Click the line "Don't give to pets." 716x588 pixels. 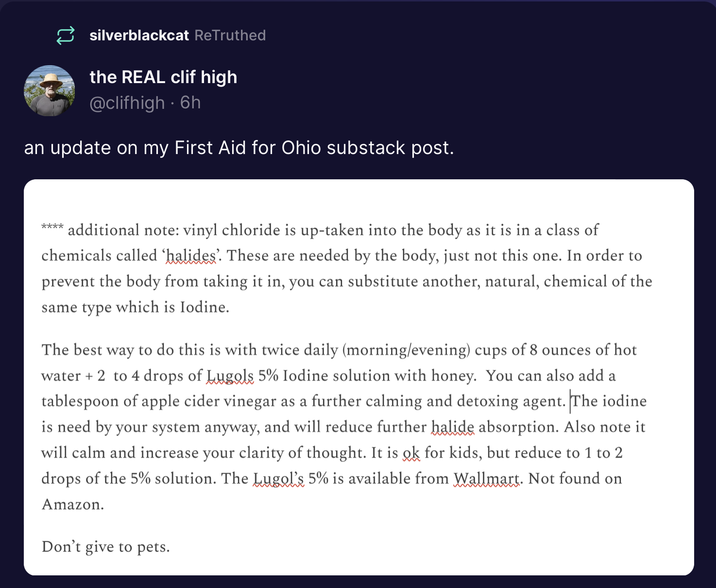coord(106,547)
